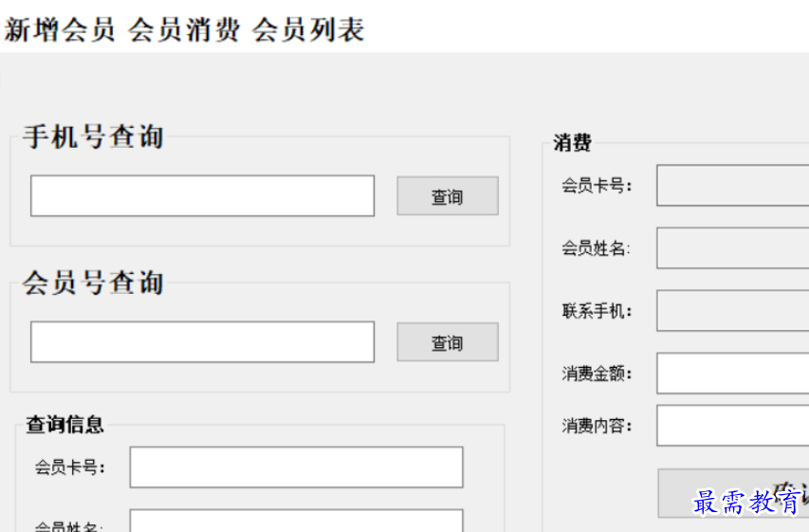Viewport: 809px width, 532px height.
Task: Click the 会员卡号 box in 消费 panel
Action: (x=732, y=186)
